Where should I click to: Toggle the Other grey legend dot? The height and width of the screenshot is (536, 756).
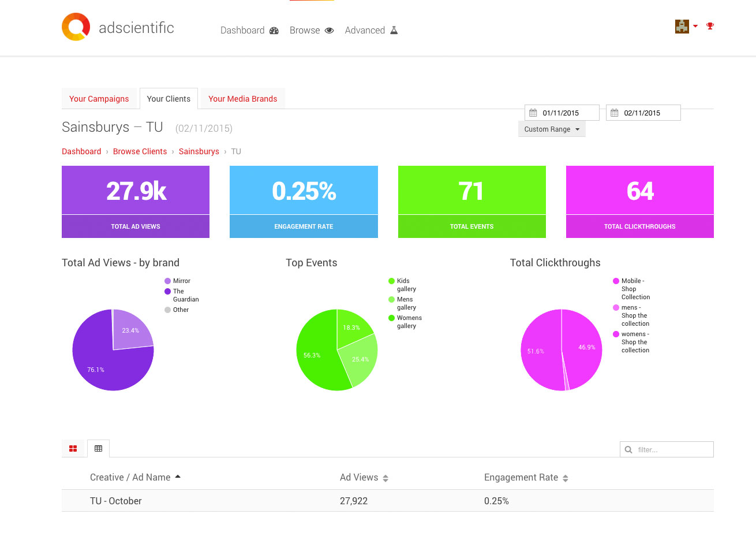(168, 310)
